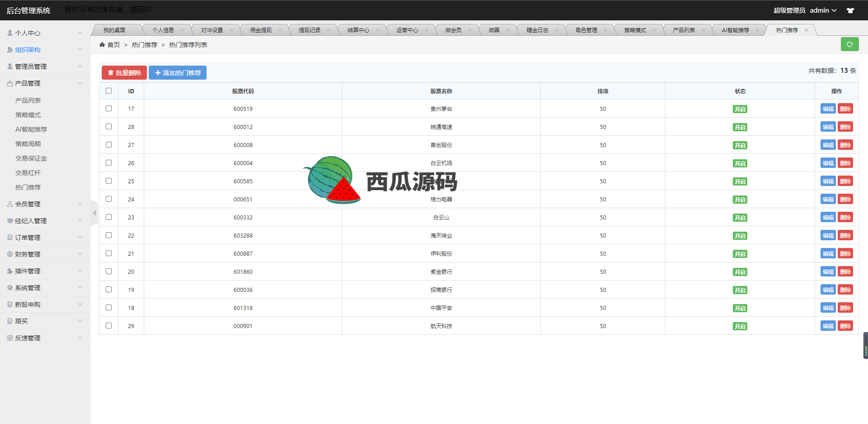Collapse sidebar using the left arrow handle
Screen dimensions: 868x424
click(94, 213)
